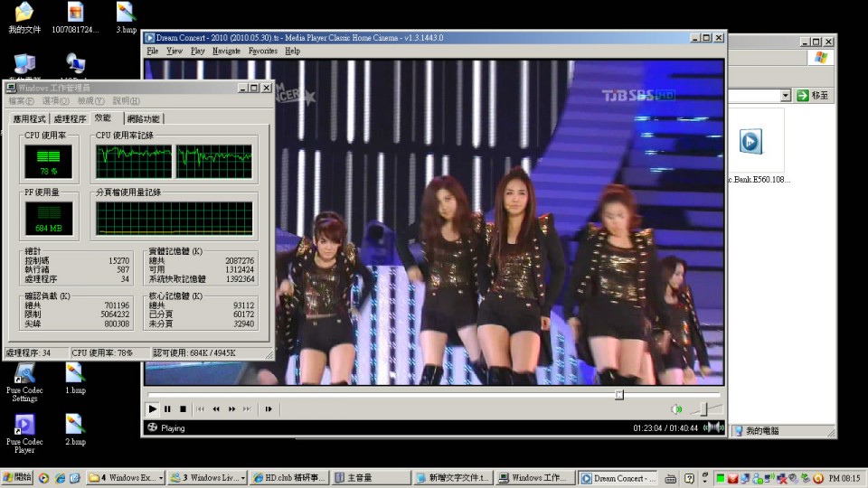Click the seek bar position thumb
The height and width of the screenshot is (488, 868).
pyautogui.click(x=619, y=395)
